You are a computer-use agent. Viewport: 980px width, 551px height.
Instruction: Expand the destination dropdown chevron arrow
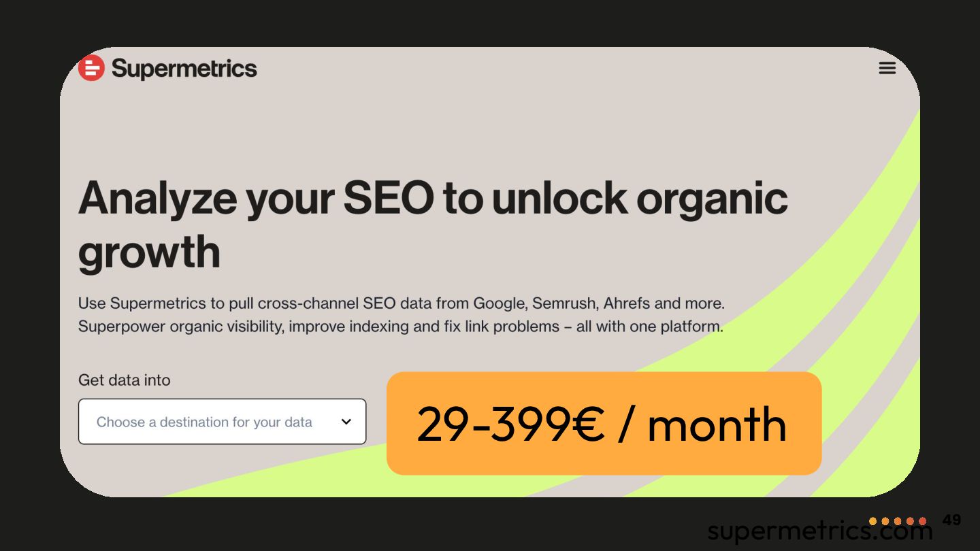pos(346,422)
